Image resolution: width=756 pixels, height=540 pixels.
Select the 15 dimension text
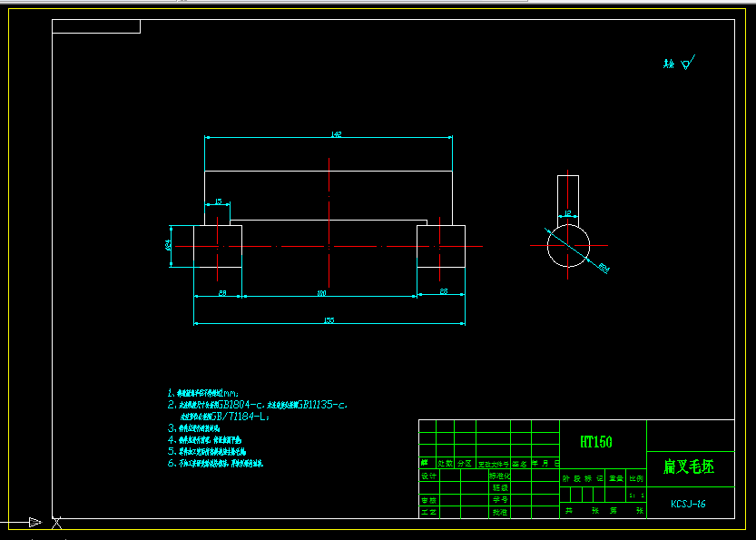[219, 201]
